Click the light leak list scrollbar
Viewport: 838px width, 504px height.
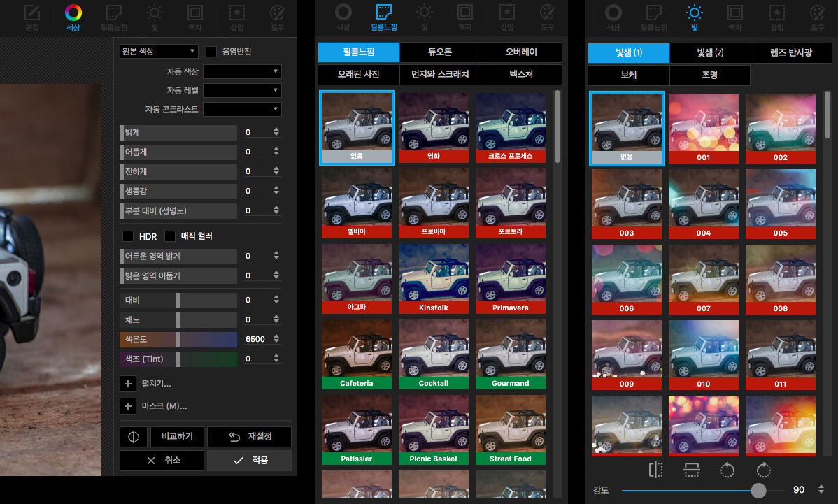point(828,115)
